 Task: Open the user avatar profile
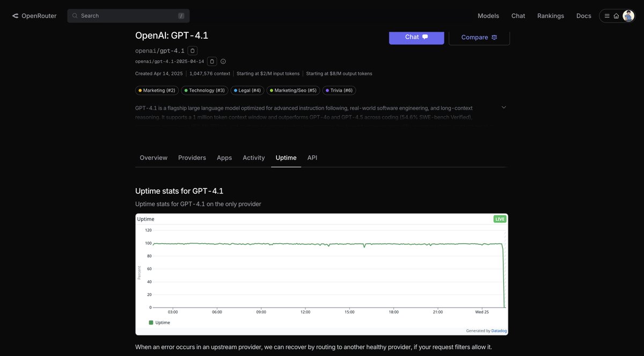628,16
